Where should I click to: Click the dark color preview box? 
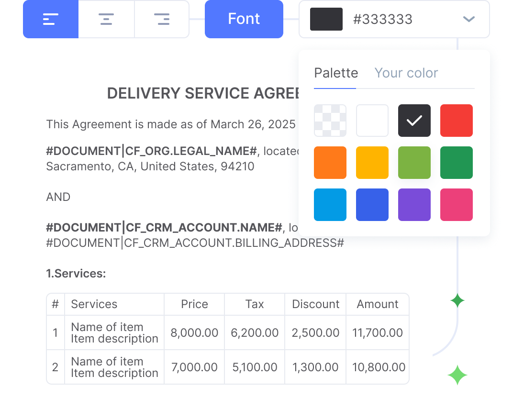[326, 19]
